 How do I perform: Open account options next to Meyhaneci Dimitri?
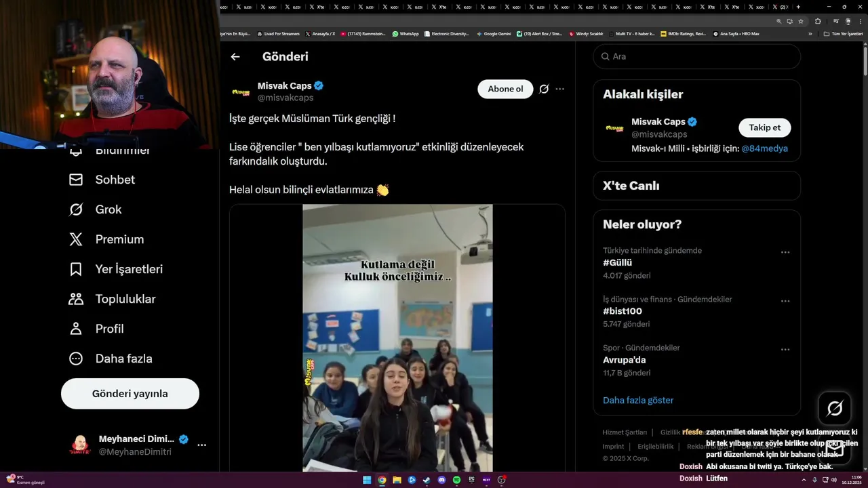(201, 445)
